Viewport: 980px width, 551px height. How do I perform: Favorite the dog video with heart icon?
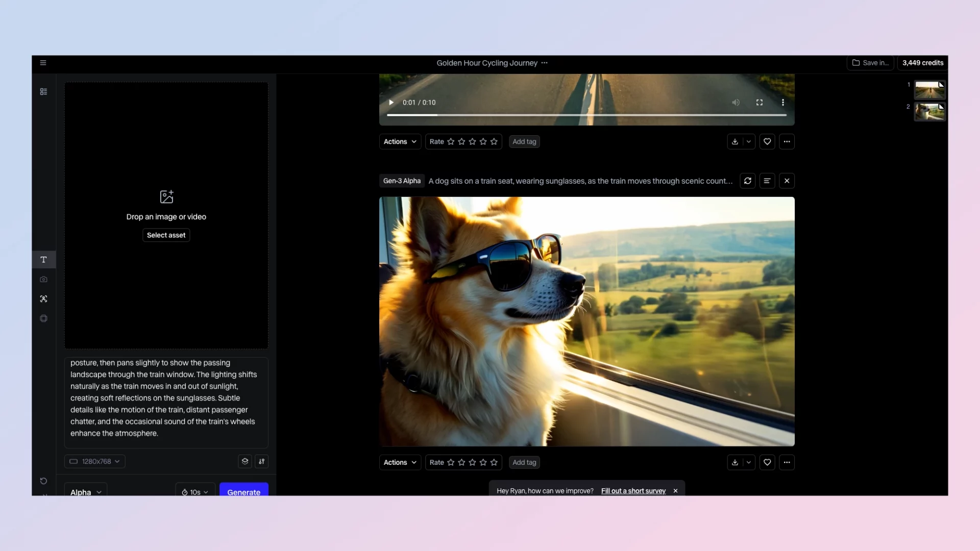pyautogui.click(x=767, y=462)
